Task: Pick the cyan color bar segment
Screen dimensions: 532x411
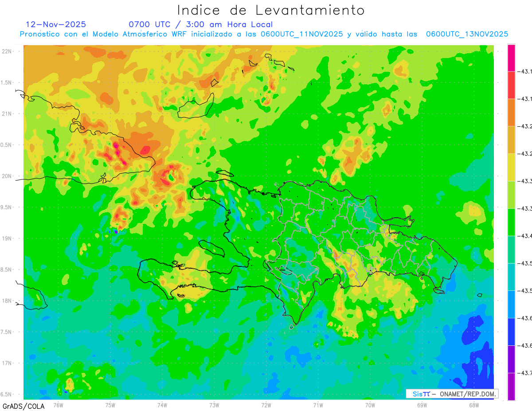Action: pyautogui.click(x=511, y=277)
